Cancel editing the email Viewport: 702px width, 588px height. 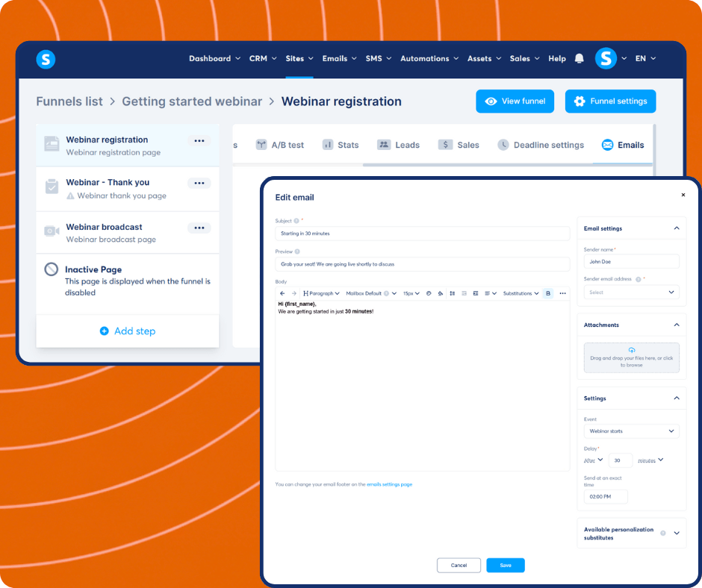pos(459,565)
